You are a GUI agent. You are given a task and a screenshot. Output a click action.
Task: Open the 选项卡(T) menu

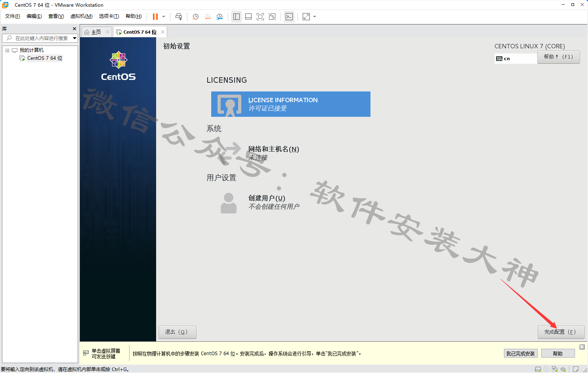click(109, 16)
